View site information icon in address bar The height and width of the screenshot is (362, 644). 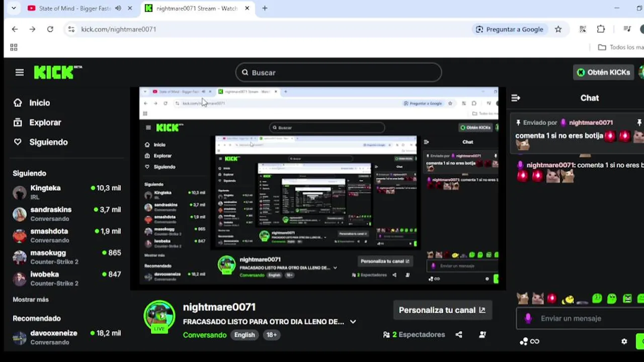pyautogui.click(x=71, y=29)
